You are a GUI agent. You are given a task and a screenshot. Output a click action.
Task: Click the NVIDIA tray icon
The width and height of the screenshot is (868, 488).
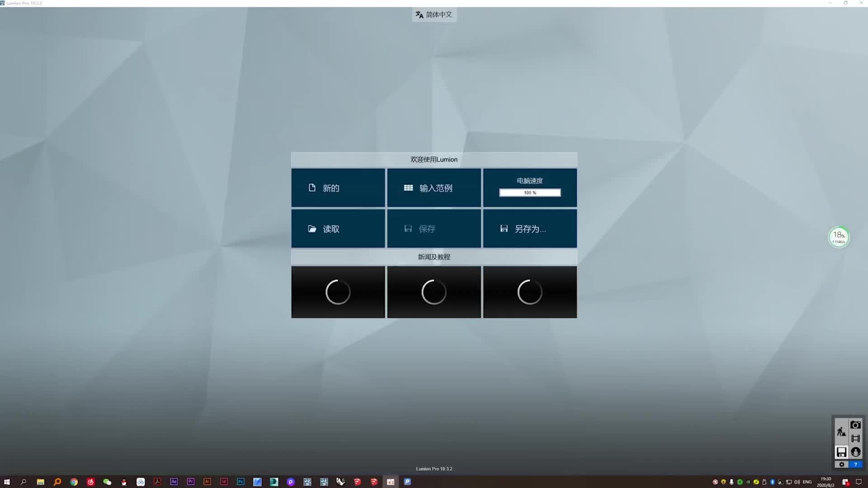tap(748, 482)
